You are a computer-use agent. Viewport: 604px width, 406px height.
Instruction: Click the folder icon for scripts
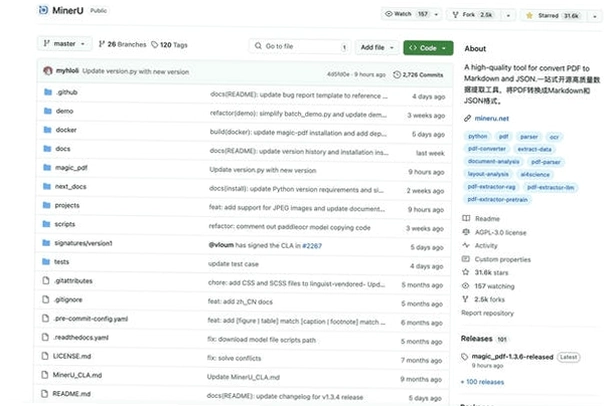46,224
